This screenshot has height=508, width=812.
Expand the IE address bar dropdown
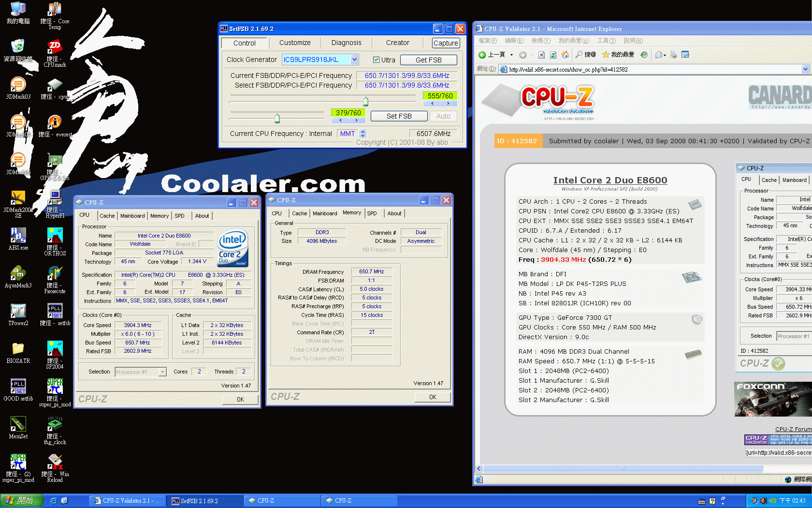[805, 69]
